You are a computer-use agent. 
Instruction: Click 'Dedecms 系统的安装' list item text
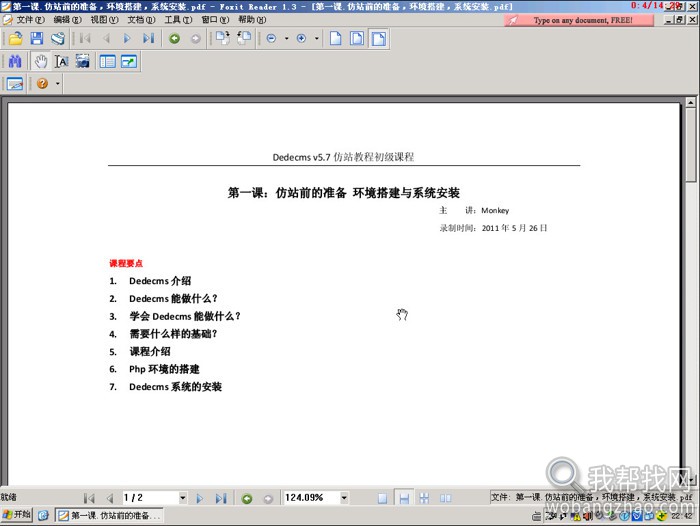175,387
